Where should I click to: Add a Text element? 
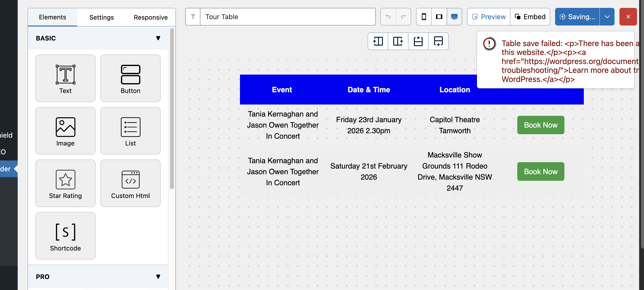coord(65,78)
